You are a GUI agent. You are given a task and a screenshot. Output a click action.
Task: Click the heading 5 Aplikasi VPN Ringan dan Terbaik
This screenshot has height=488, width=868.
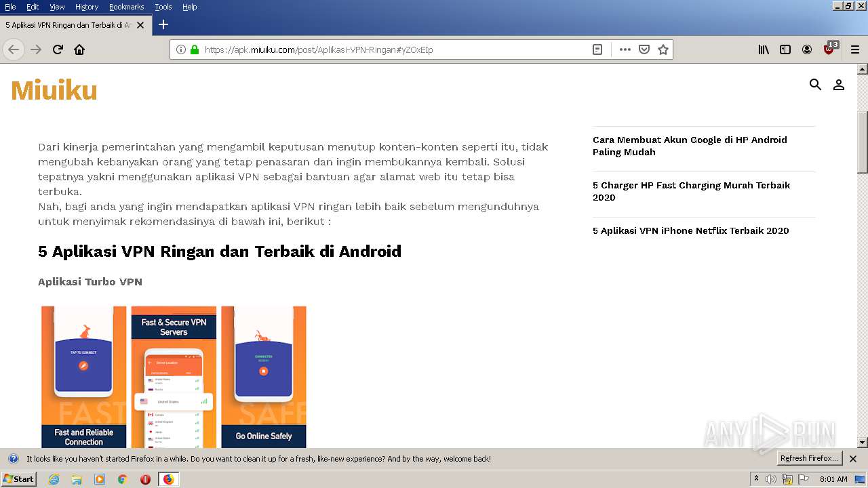tap(220, 251)
